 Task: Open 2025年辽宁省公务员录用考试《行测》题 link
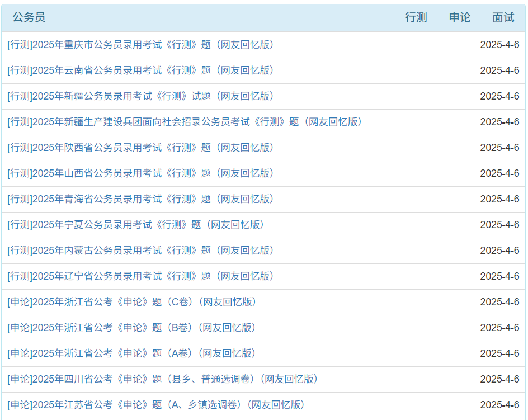click(141, 276)
